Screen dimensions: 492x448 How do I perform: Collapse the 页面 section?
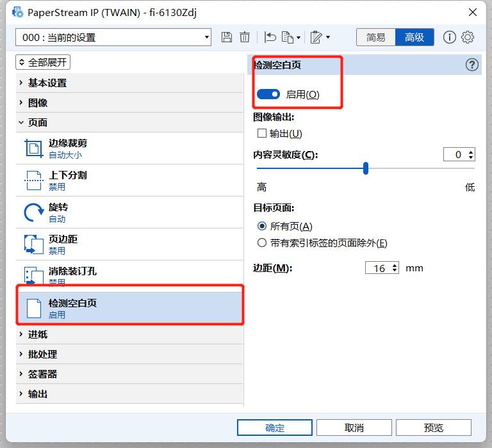click(129, 122)
